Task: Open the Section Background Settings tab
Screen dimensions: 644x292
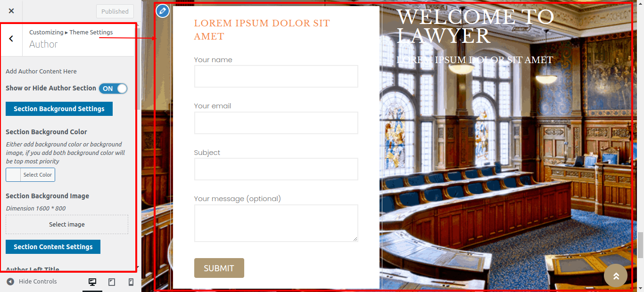Action: click(59, 109)
